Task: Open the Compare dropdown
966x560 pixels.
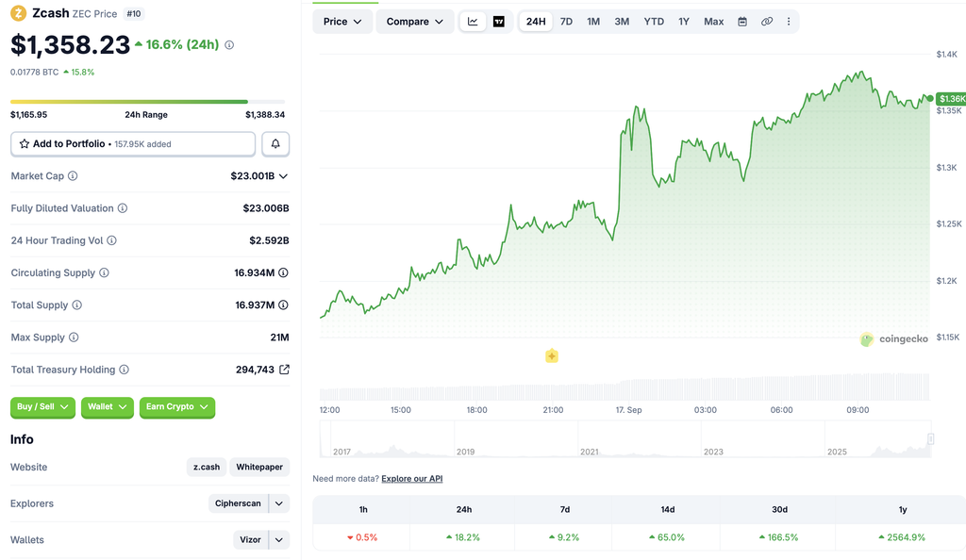Action: click(415, 22)
